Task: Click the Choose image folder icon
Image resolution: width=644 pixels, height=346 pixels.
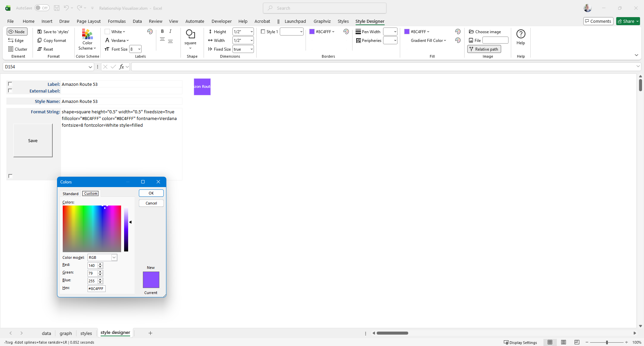Action: [x=471, y=32]
